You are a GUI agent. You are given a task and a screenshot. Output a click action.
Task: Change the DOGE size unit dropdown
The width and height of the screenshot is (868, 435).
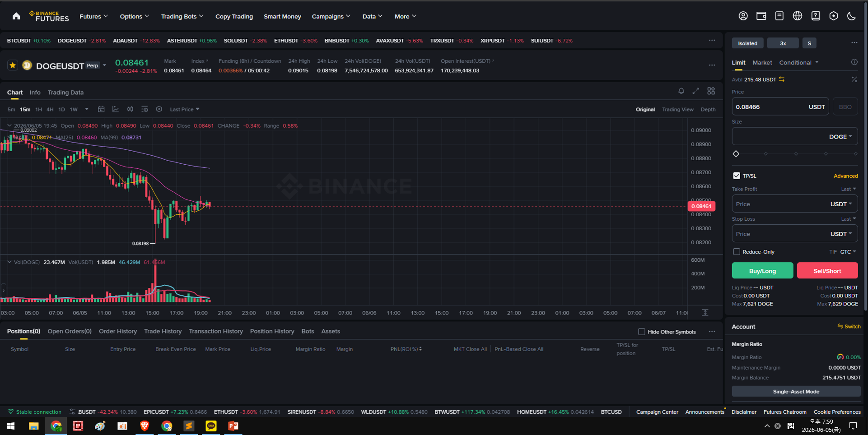[840, 137]
